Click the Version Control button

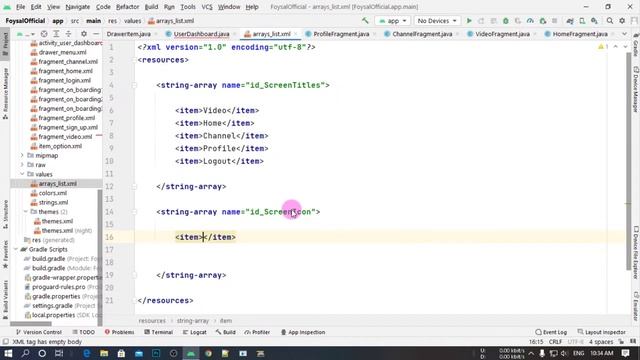39,332
